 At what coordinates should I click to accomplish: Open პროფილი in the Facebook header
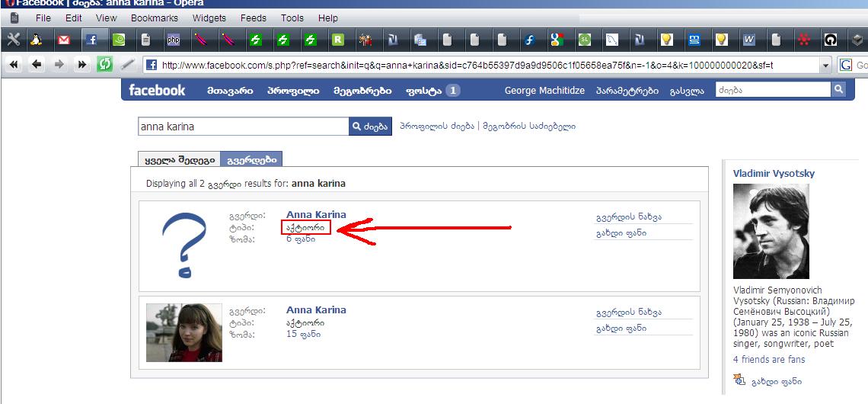click(x=293, y=91)
